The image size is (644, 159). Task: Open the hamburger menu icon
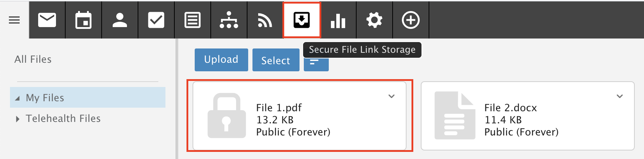pos(14,20)
